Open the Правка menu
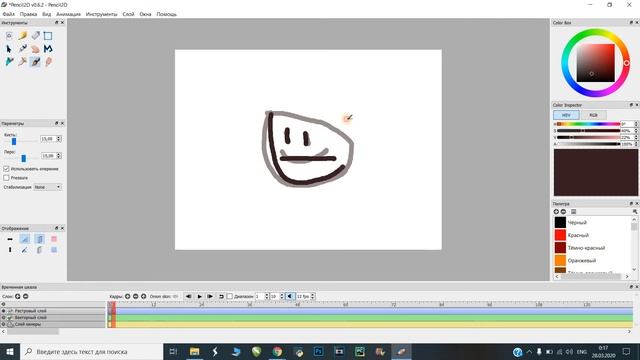Screen dimensions: 640x360 [29, 14]
